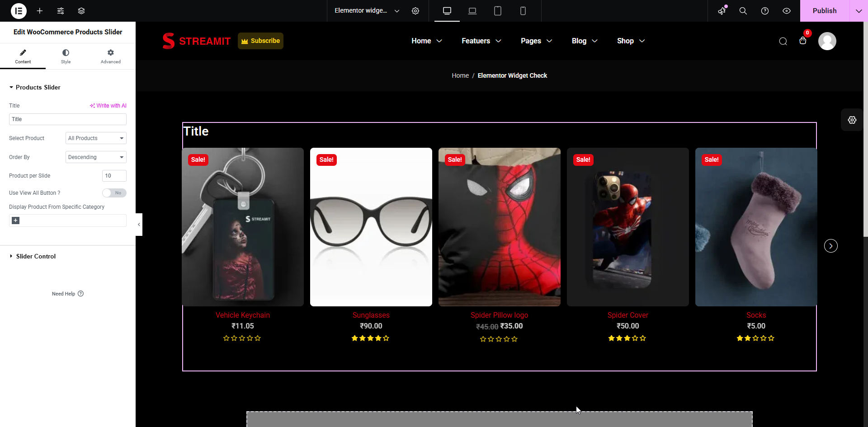The image size is (868, 427).
Task: Open the Select Product dropdown
Action: (x=96, y=138)
